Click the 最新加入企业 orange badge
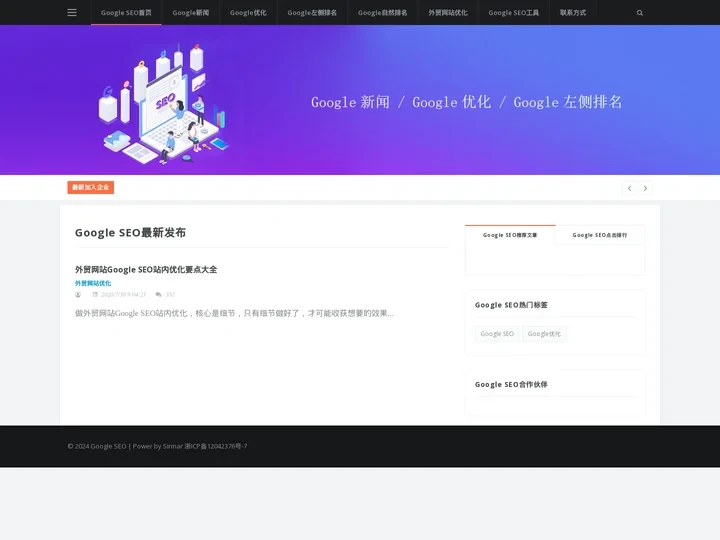Screen dimensions: 720x540 click(x=90, y=187)
